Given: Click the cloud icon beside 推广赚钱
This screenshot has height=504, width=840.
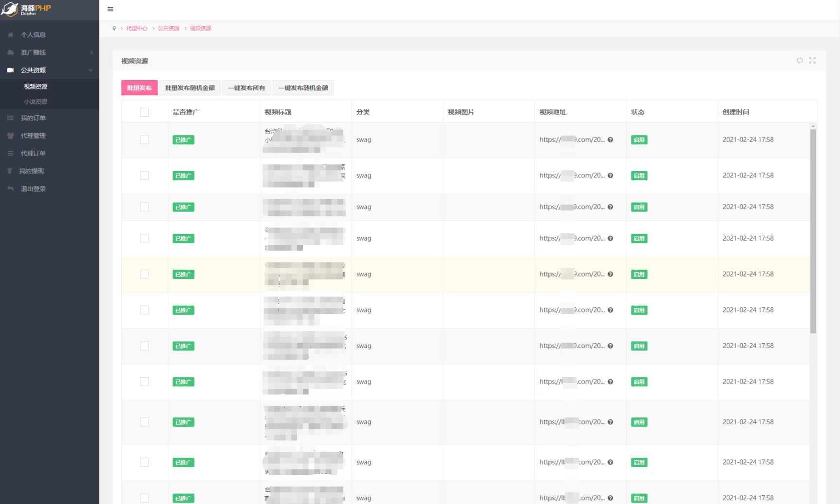Looking at the screenshot, I should pyautogui.click(x=11, y=52).
